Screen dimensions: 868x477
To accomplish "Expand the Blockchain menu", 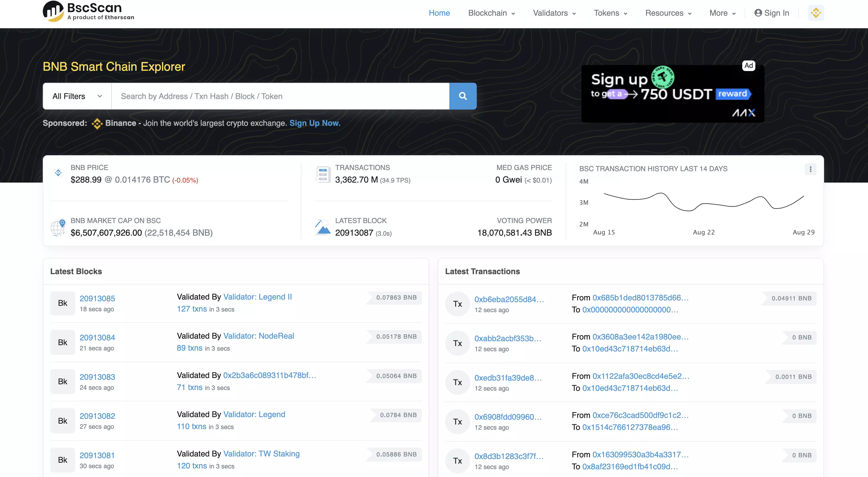I will pyautogui.click(x=491, y=13).
